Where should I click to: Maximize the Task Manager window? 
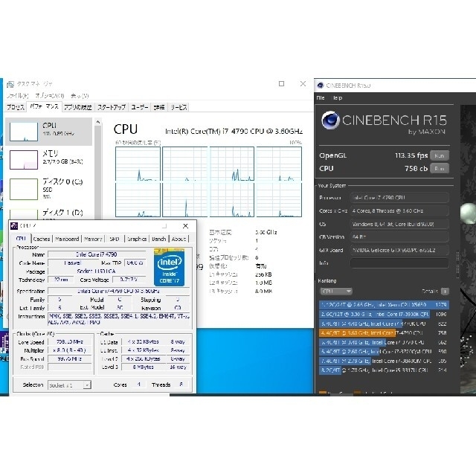pyautogui.click(x=281, y=83)
